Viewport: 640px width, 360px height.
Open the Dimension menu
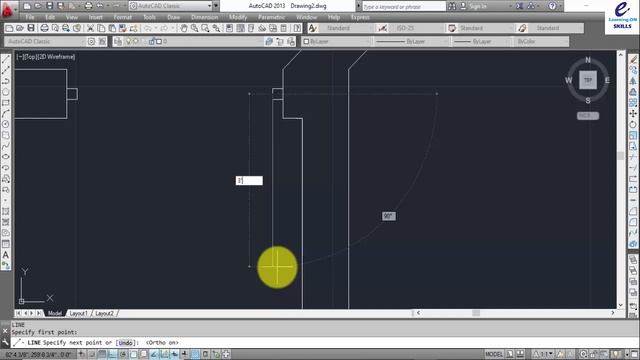204,17
